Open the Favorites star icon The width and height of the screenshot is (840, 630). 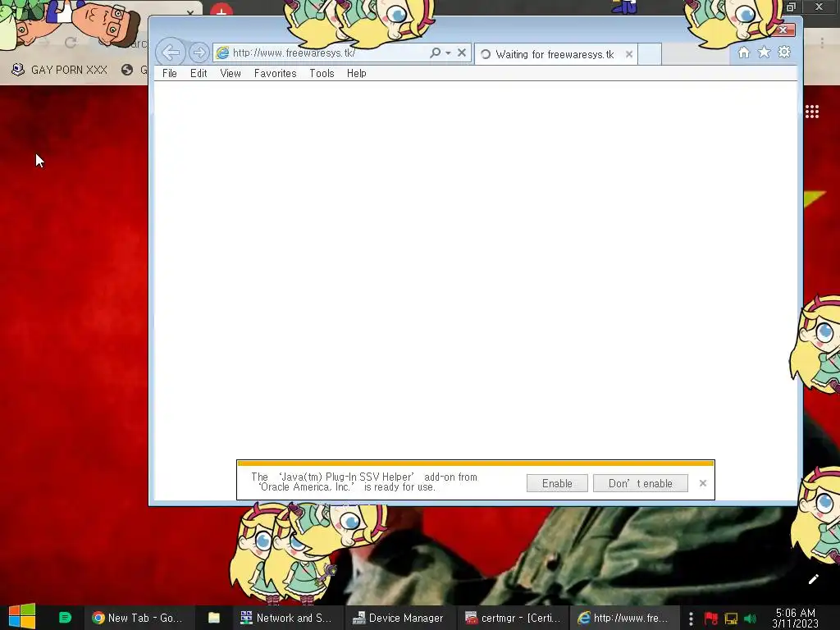764,52
